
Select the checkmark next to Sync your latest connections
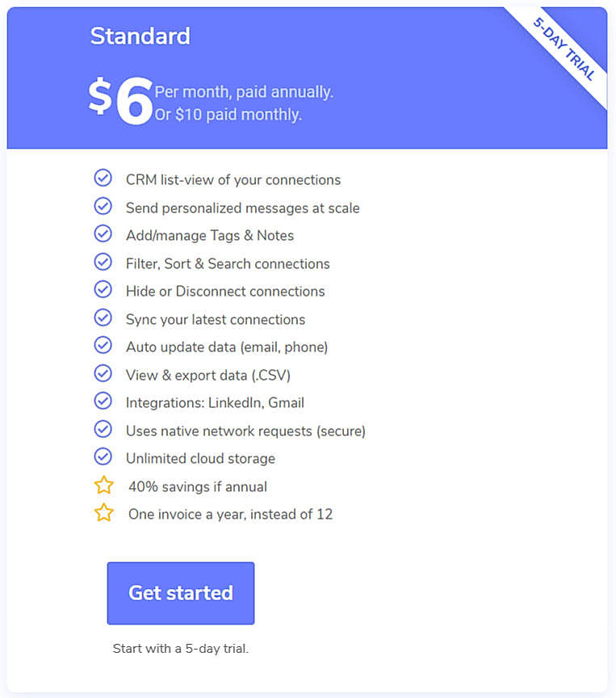(103, 317)
